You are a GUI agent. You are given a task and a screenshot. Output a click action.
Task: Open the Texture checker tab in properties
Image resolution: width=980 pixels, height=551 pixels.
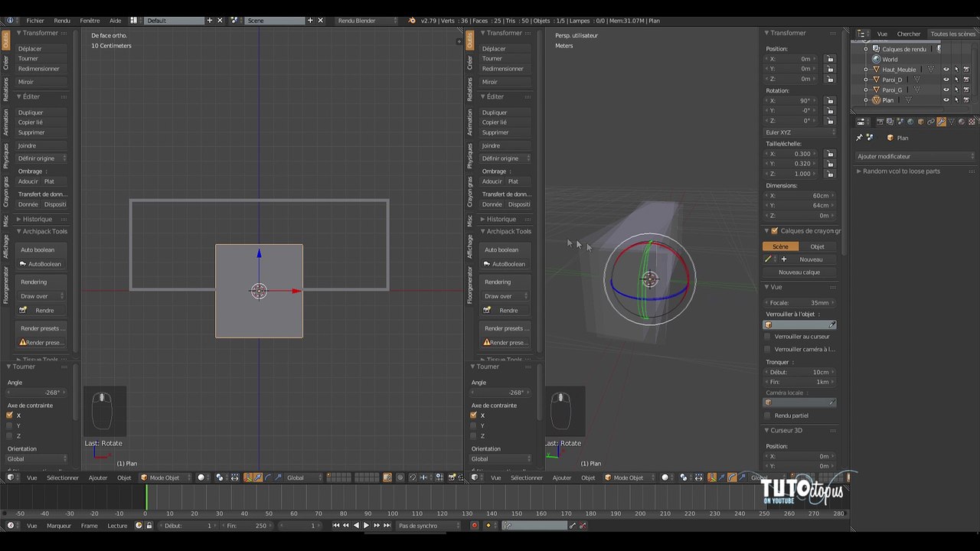coord(972,122)
